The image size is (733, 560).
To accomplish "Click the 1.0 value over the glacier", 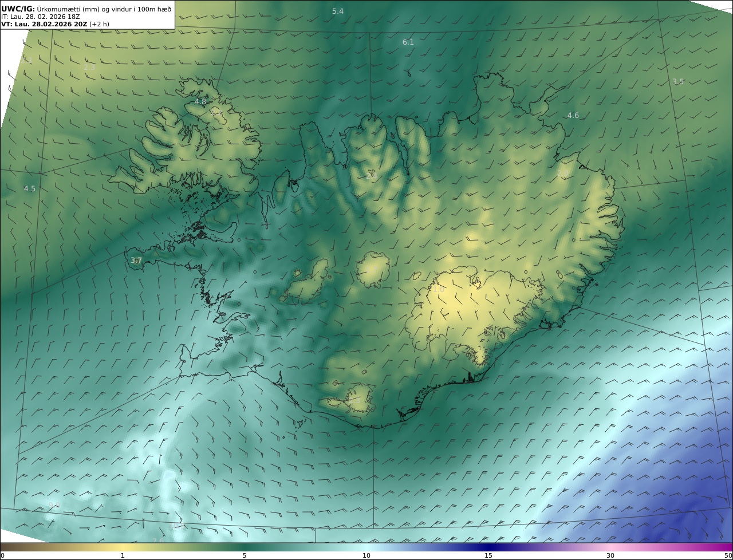I will [x=438, y=289].
